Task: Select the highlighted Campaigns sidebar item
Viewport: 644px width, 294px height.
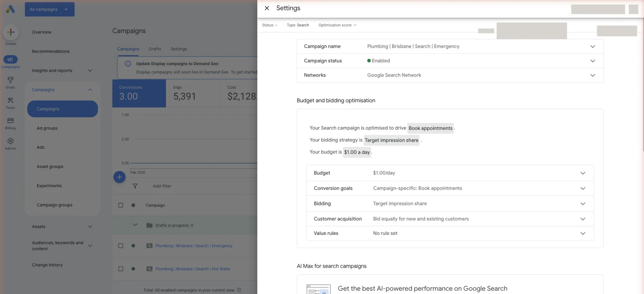Action: click(x=62, y=109)
